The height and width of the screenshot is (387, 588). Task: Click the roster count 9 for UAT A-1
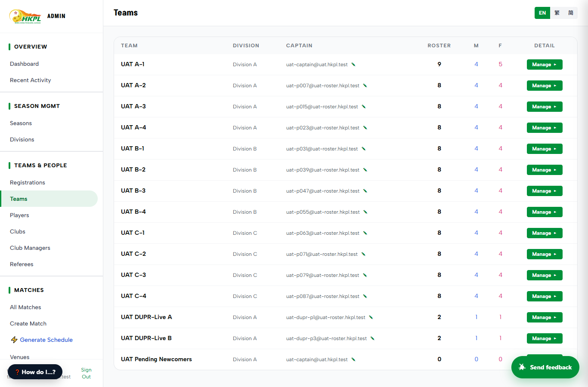[439, 64]
